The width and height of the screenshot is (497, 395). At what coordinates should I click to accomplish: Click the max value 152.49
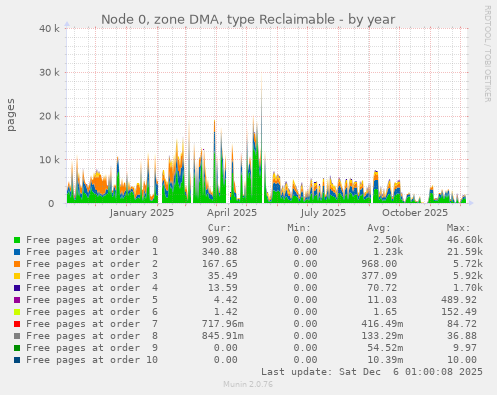click(459, 312)
